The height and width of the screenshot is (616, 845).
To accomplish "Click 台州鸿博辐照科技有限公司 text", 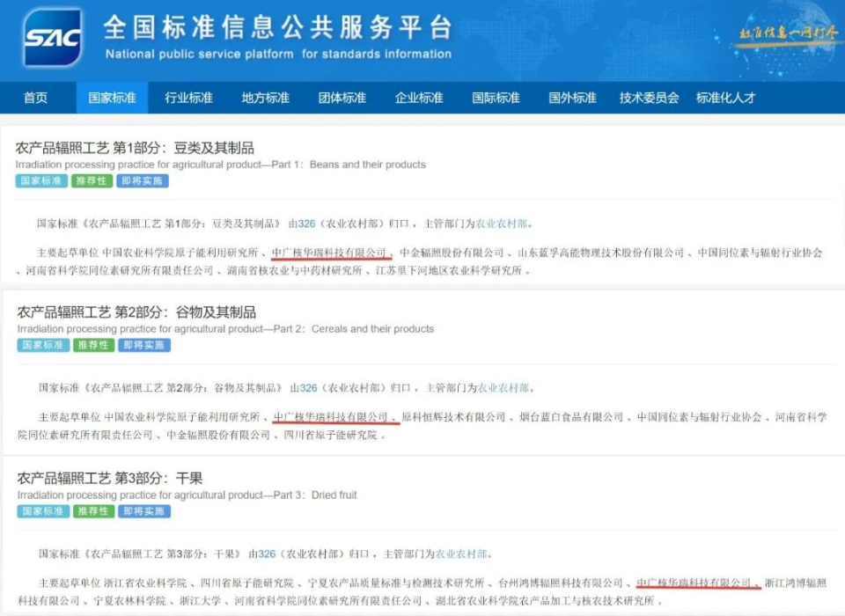I will click(x=561, y=583).
